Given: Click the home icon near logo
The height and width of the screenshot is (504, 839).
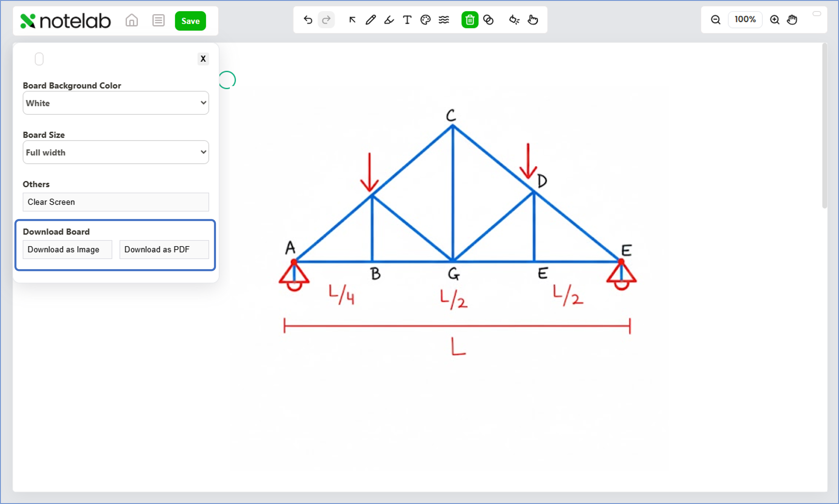Looking at the screenshot, I should pyautogui.click(x=132, y=21).
